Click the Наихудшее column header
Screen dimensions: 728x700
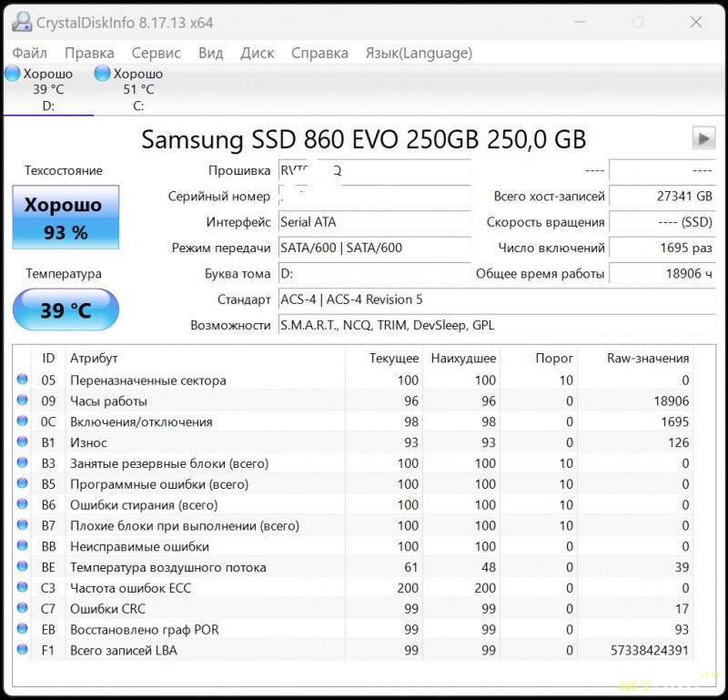point(461,358)
